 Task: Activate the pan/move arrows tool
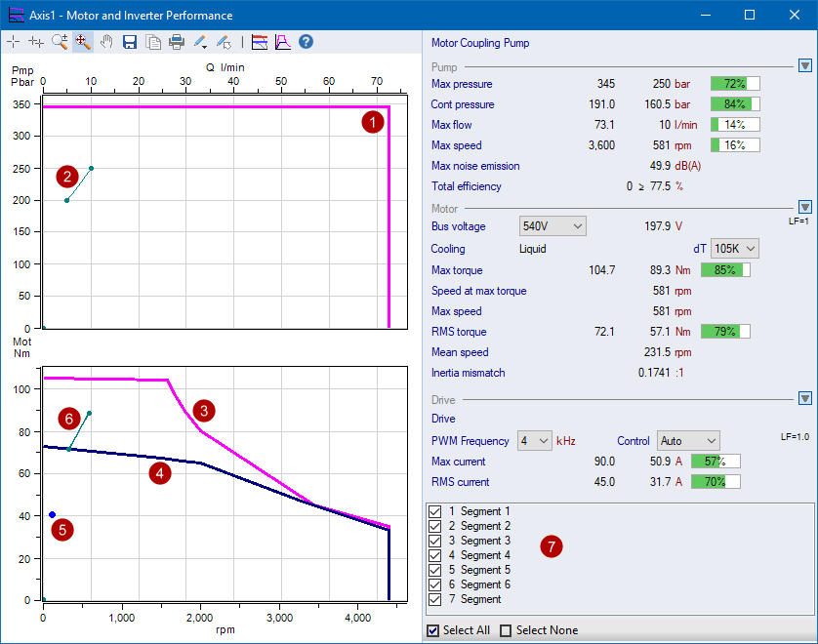[83, 42]
